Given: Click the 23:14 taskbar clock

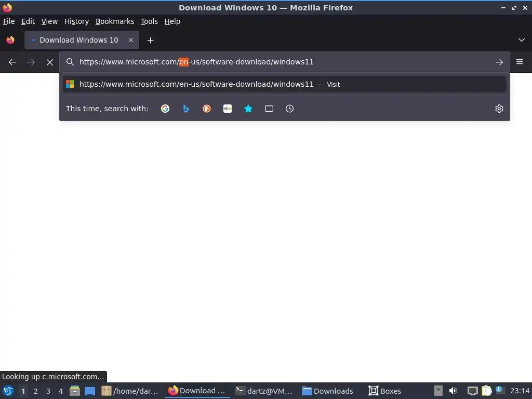Looking at the screenshot, I should coord(520,391).
